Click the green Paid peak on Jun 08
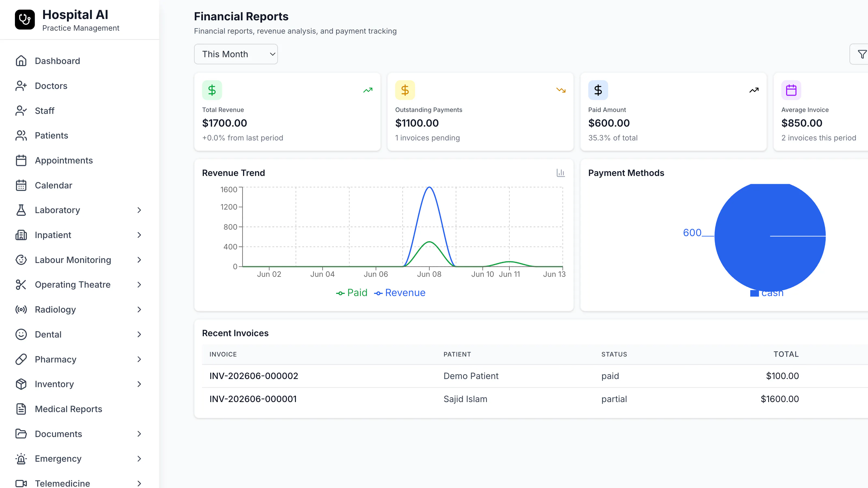Image resolution: width=868 pixels, height=488 pixels. 429,242
